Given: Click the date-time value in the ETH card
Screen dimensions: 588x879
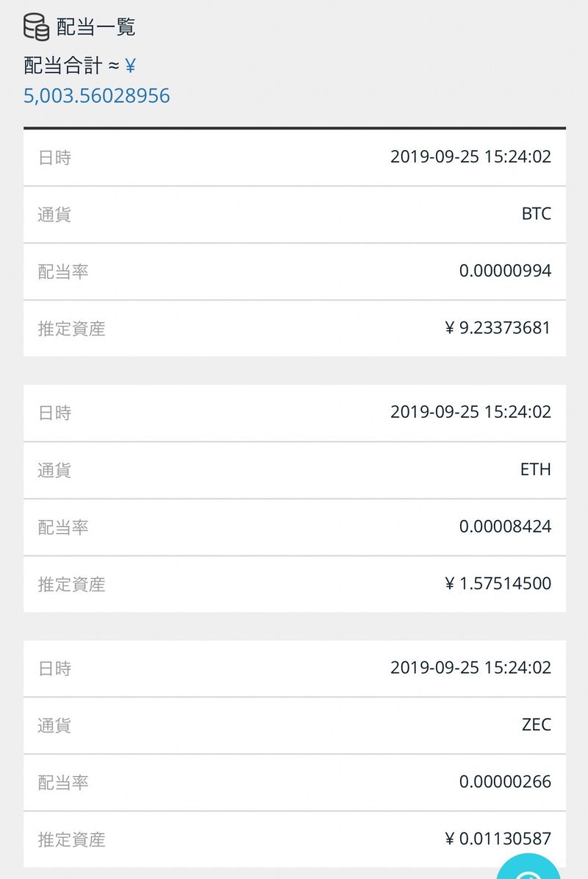Looking at the screenshot, I should coord(470,412).
